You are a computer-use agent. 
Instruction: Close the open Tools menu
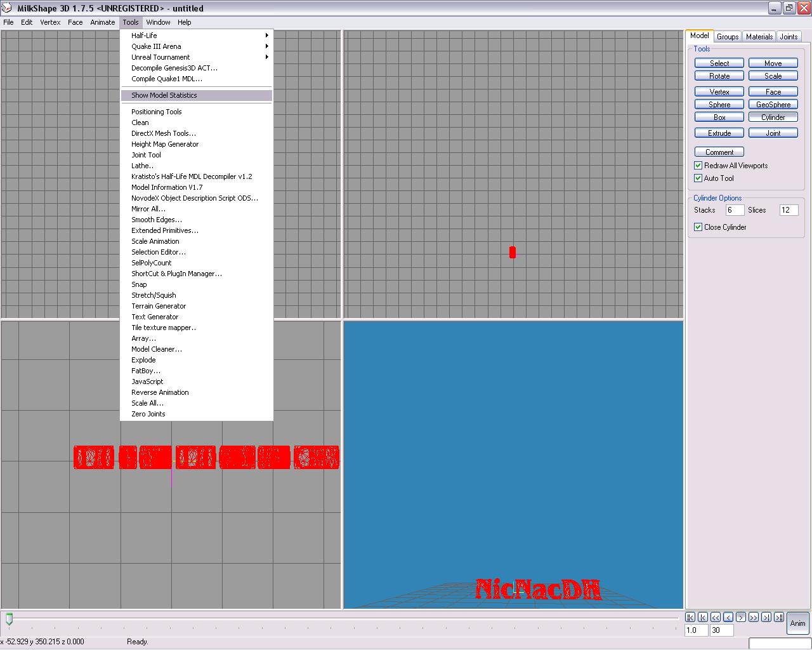(131, 22)
